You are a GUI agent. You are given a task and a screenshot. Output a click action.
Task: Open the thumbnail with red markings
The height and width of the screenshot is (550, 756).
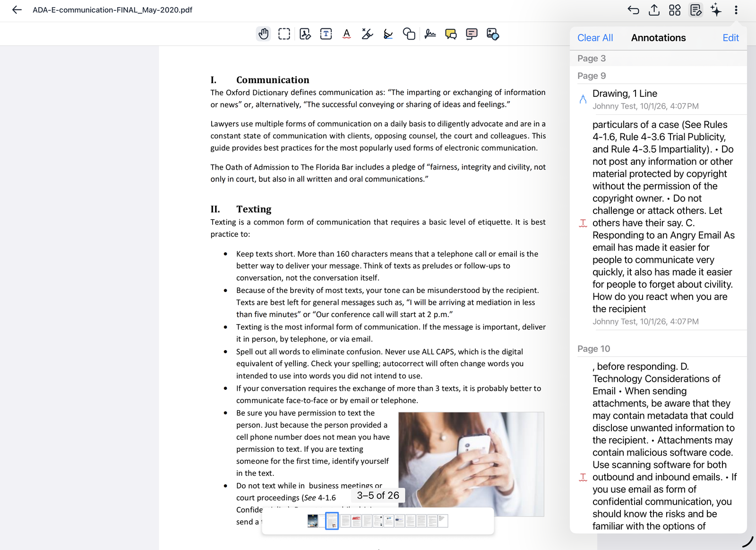tap(356, 521)
